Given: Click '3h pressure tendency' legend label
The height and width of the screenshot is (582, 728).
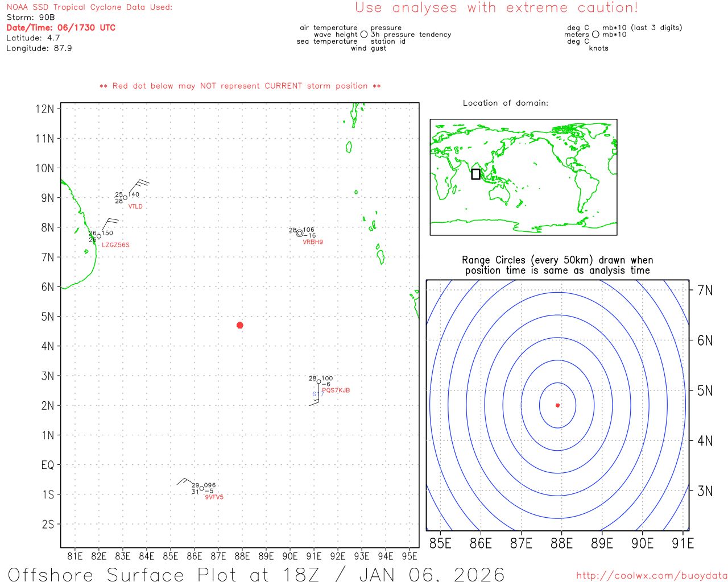Looking at the screenshot, I should click(411, 35).
